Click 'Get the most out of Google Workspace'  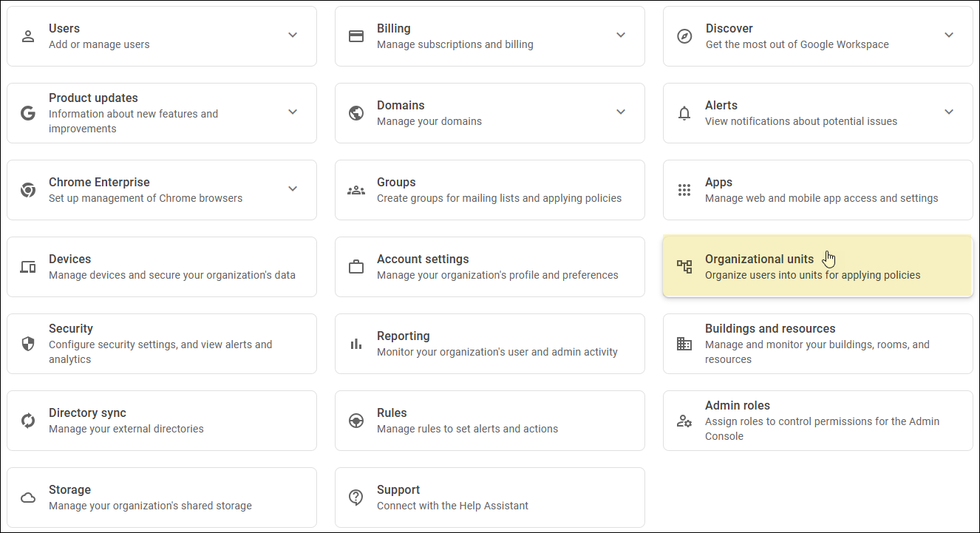[797, 44]
